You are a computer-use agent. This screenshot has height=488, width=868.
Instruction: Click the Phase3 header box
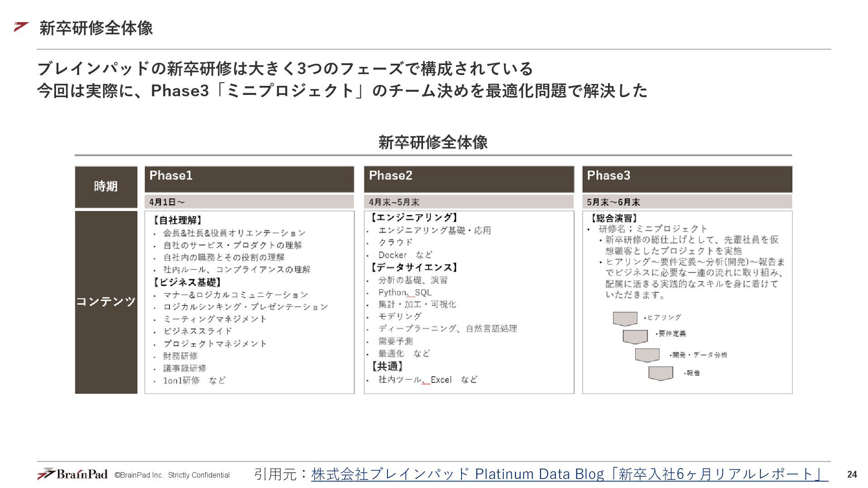pos(687,179)
